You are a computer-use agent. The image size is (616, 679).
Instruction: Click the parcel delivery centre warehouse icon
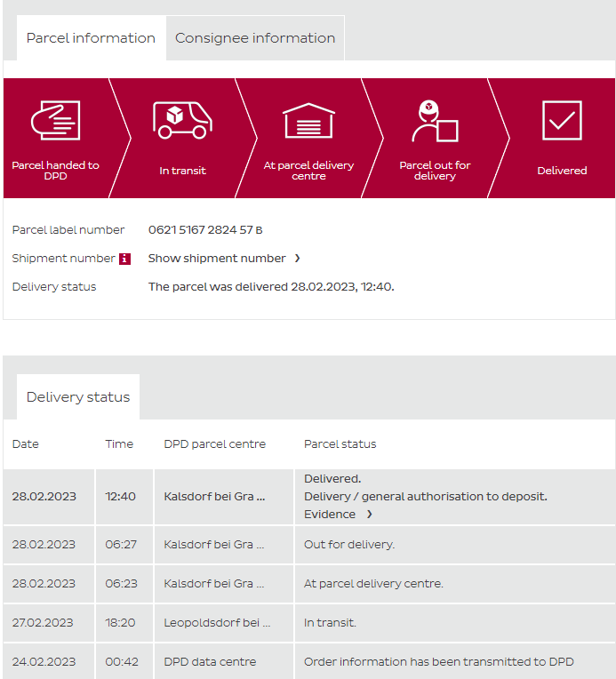(x=308, y=120)
